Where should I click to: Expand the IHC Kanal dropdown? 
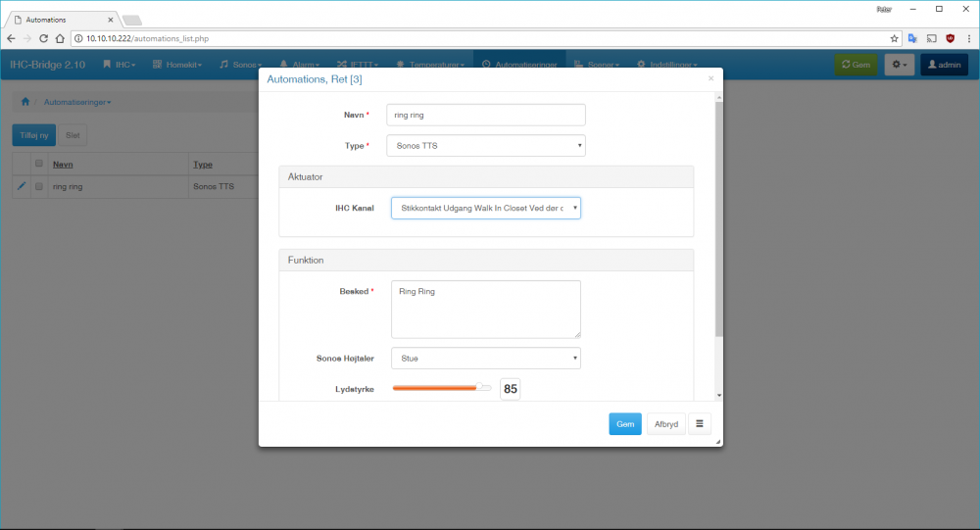coord(486,208)
